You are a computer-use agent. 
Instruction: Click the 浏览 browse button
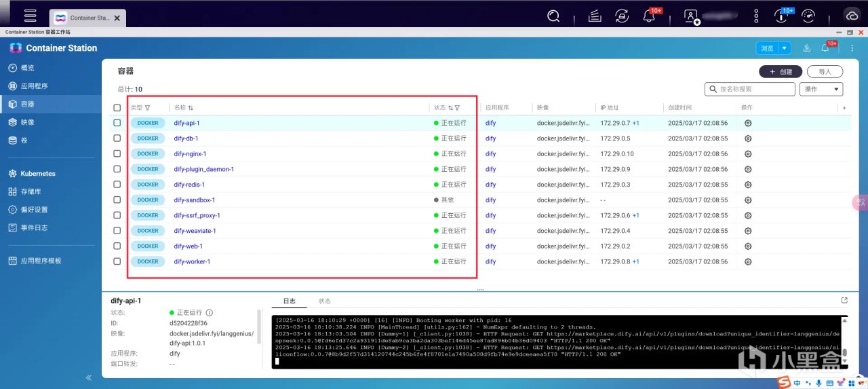(767, 48)
